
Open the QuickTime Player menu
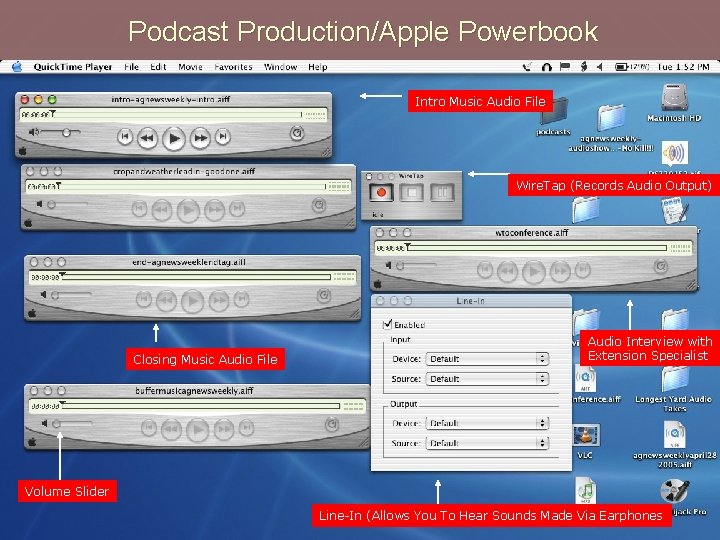[x=73, y=67]
